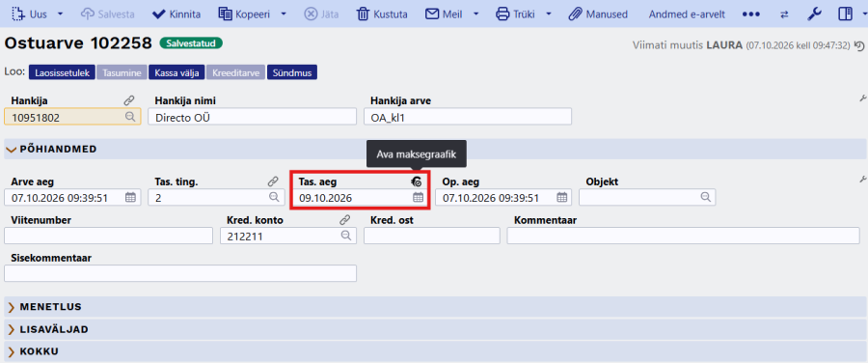Screen dimensions: 868x363
Task: Open the payment schedule icon by Tas. aeg
Action: [x=417, y=181]
